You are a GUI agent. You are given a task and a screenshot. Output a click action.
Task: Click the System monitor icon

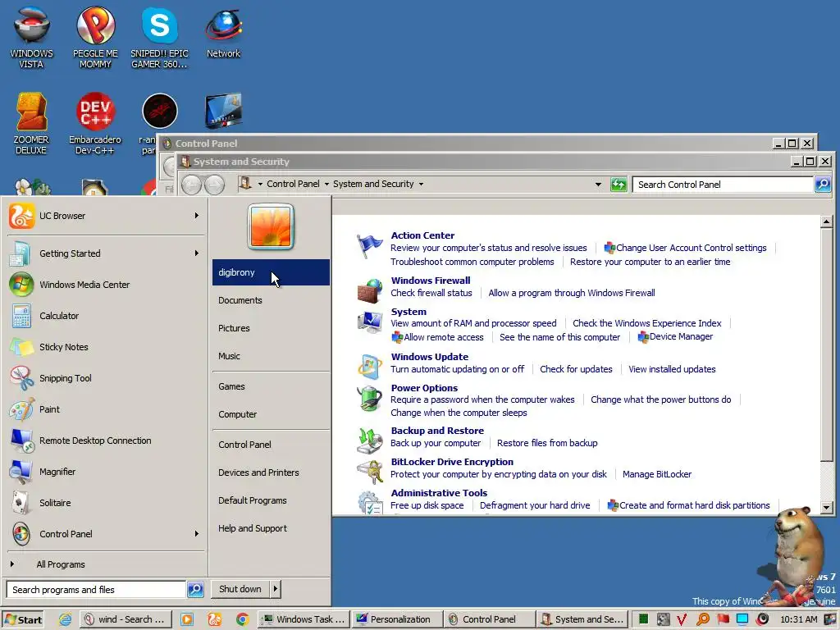click(370, 322)
